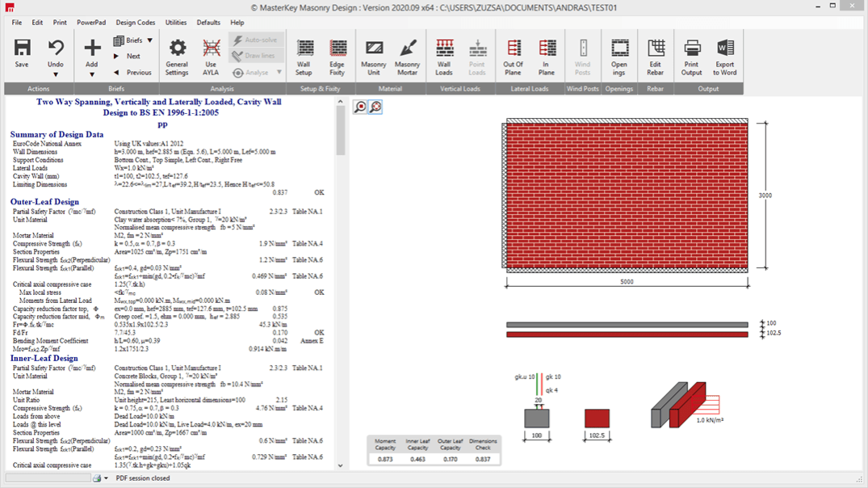Open the Edit menu

[37, 23]
